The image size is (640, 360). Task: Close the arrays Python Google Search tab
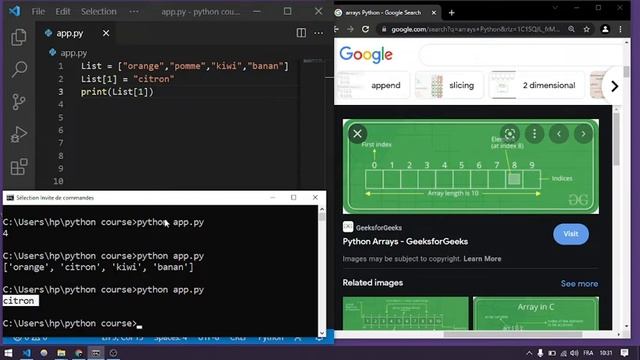(x=434, y=13)
